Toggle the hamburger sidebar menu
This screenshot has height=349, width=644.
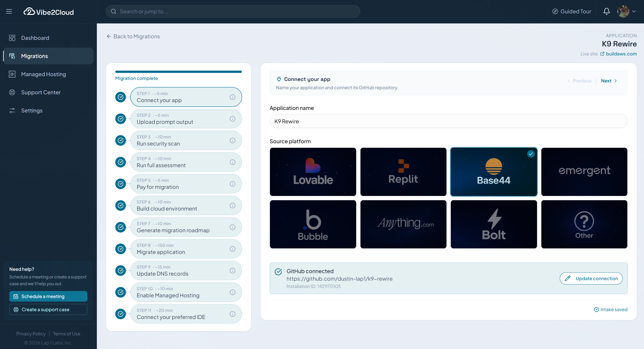tap(9, 11)
